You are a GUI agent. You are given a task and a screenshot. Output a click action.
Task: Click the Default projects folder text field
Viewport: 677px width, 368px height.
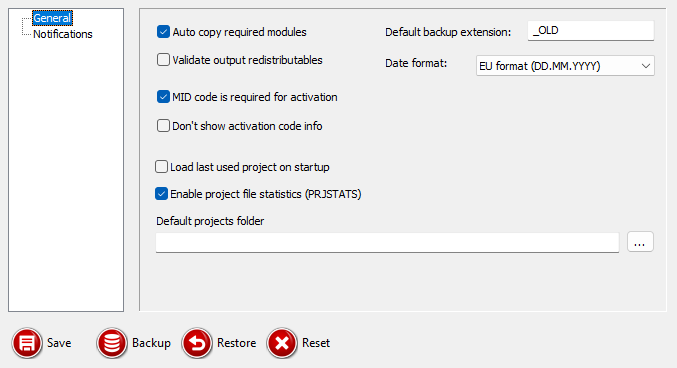coord(387,243)
